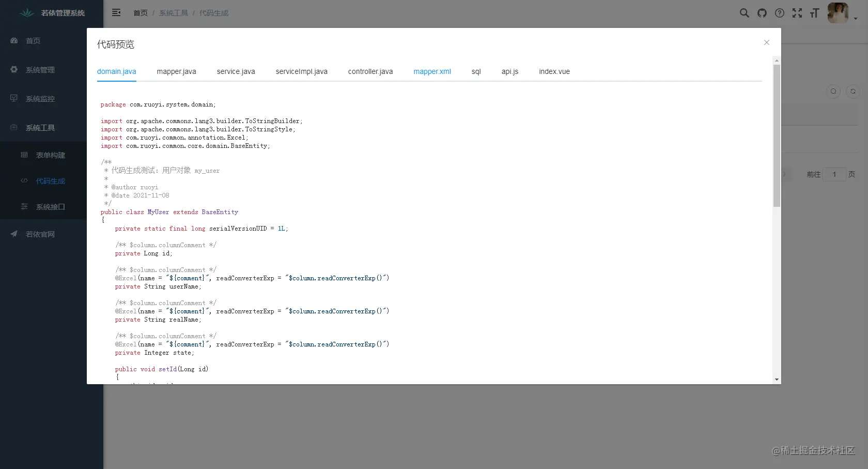Click the round refresh button behind dialog
Screen dimensions: 868x469
853,91
